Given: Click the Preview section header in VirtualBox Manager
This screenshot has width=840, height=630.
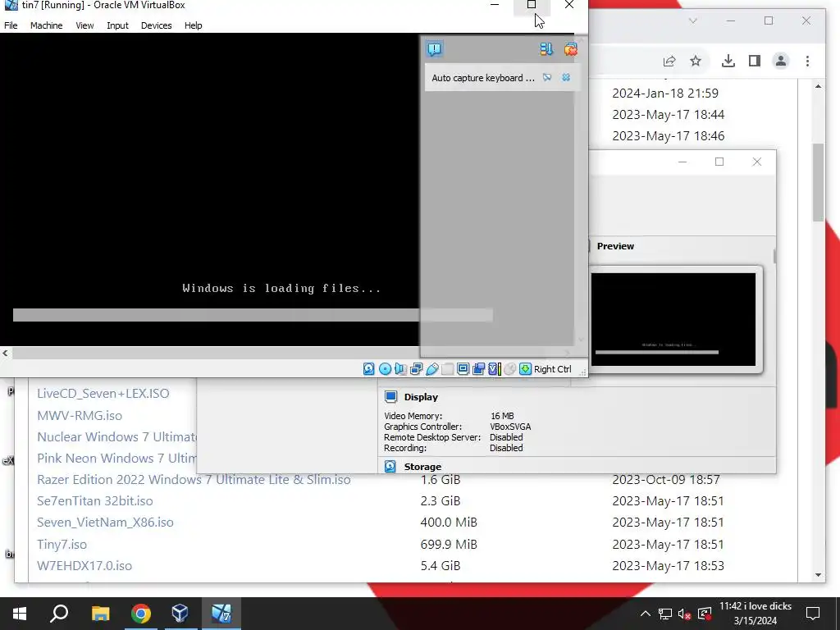Looking at the screenshot, I should coord(615,246).
